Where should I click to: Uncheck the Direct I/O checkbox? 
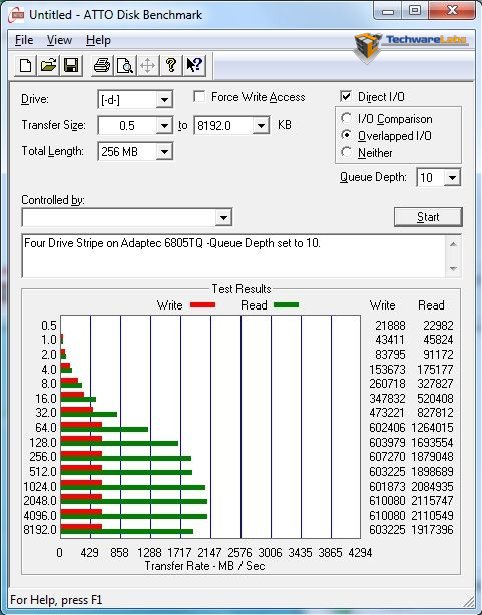346,96
